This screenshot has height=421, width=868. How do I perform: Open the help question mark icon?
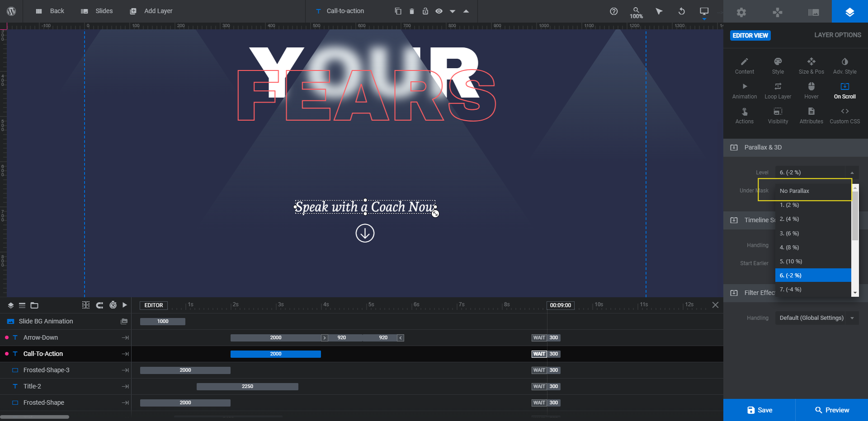613,11
